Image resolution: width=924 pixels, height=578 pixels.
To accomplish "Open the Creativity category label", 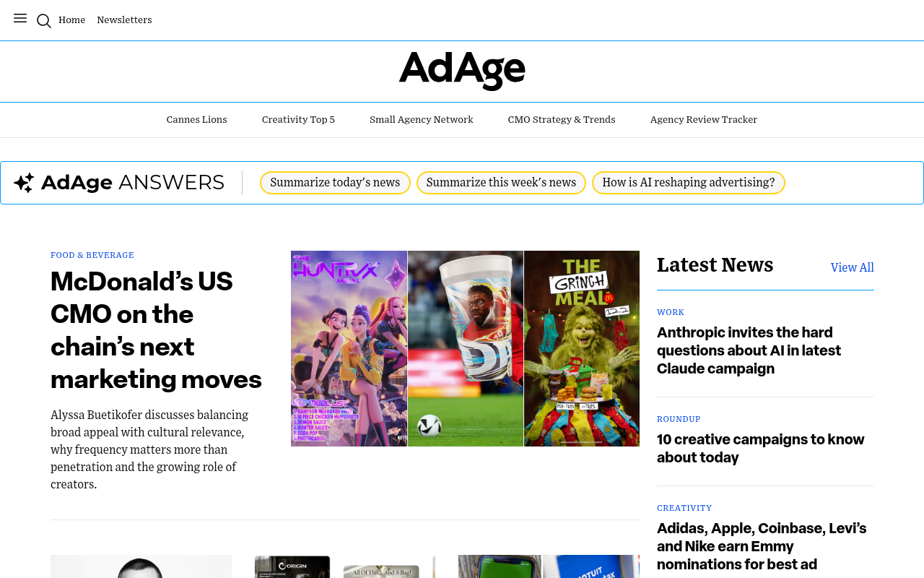I will tap(684, 508).
